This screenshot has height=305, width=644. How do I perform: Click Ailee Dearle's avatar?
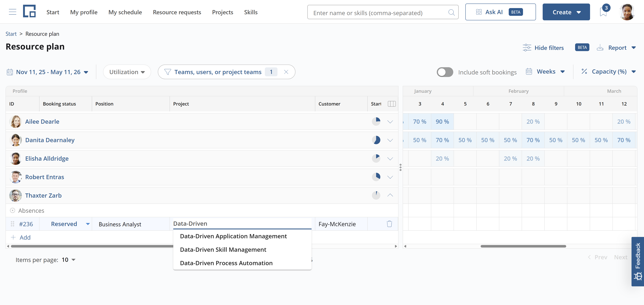15,121
